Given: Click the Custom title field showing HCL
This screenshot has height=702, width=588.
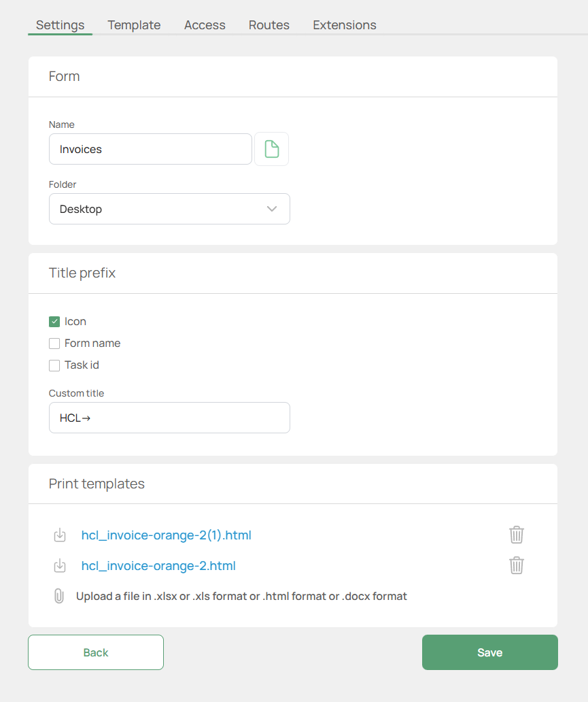Looking at the screenshot, I should [x=169, y=417].
